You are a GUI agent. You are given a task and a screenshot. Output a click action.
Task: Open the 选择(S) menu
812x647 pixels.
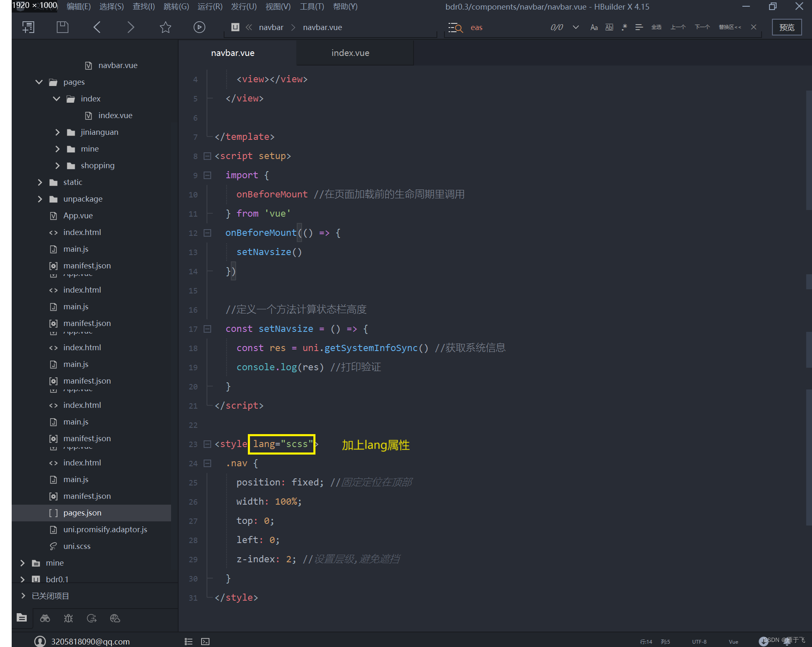(x=111, y=6)
